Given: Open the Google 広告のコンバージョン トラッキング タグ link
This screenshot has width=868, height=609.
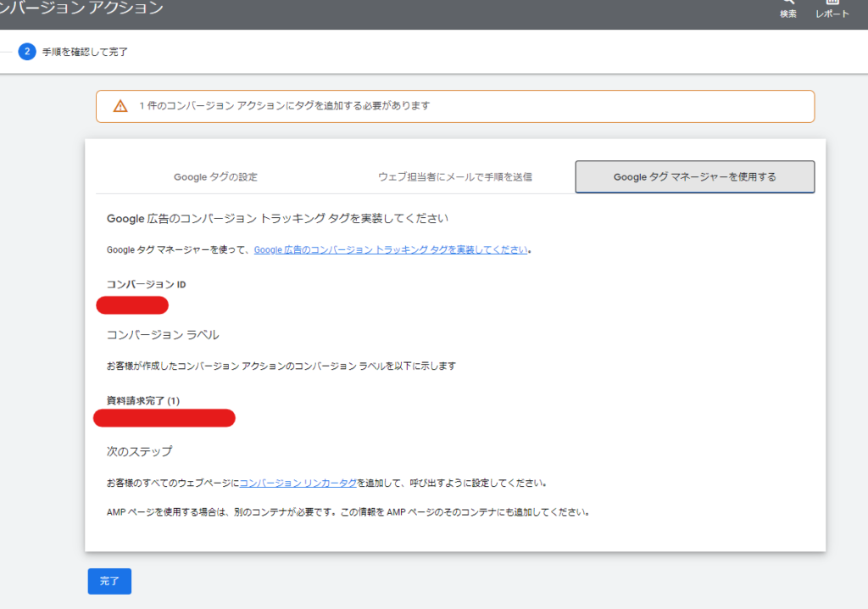Looking at the screenshot, I should [391, 250].
